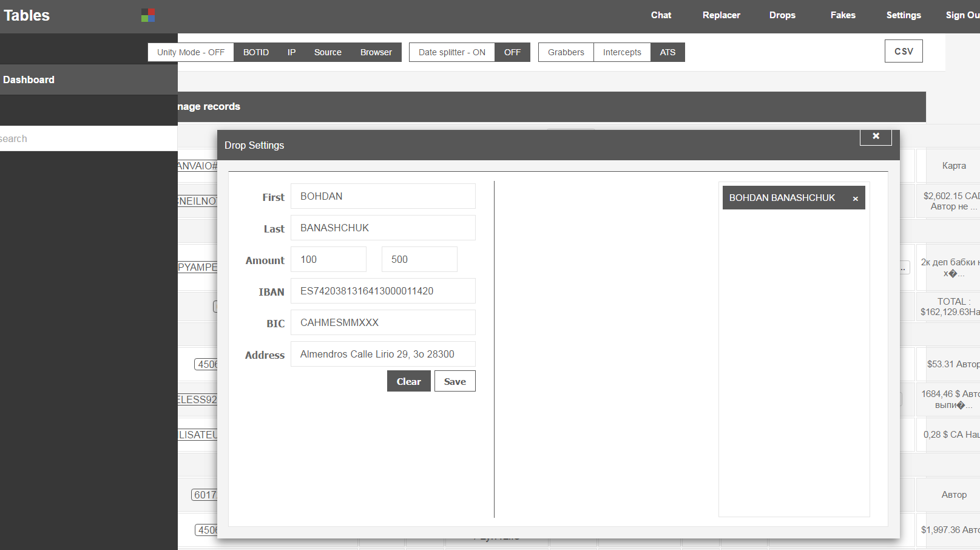Open the Dashboard sidebar item
The width and height of the screenshot is (980, 550).
pyautogui.click(x=29, y=80)
